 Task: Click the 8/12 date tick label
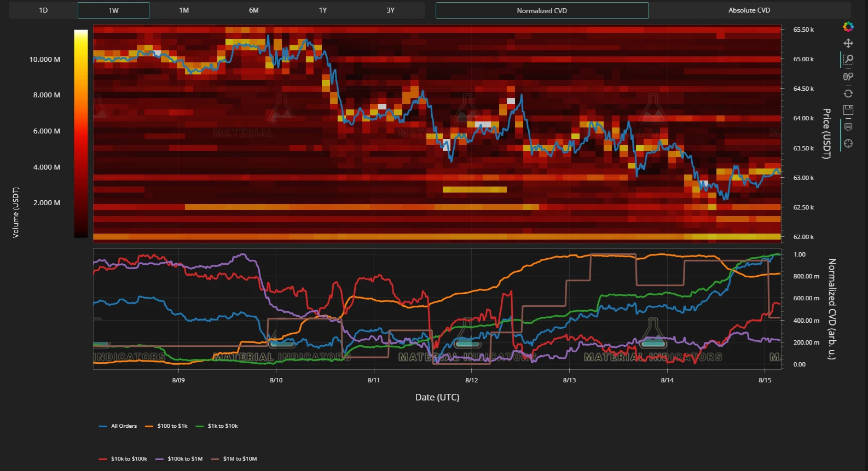pos(472,380)
